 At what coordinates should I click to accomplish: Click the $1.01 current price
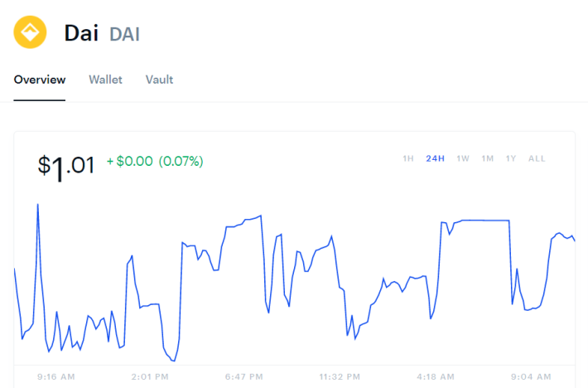[x=66, y=167]
